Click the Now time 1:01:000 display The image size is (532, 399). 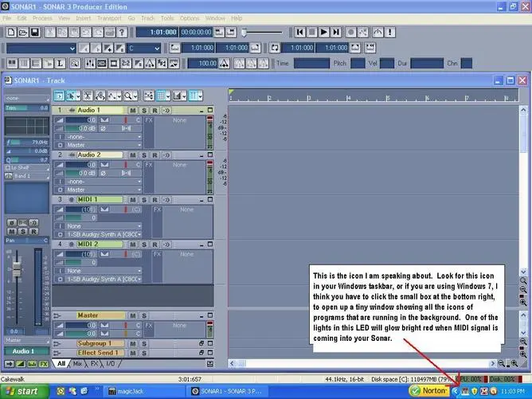(157, 32)
